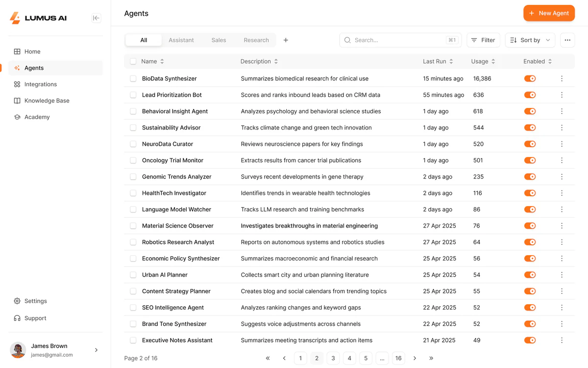Screen dimensions: 588x368
Task: Sort by Description column header
Action: pyautogui.click(x=259, y=61)
